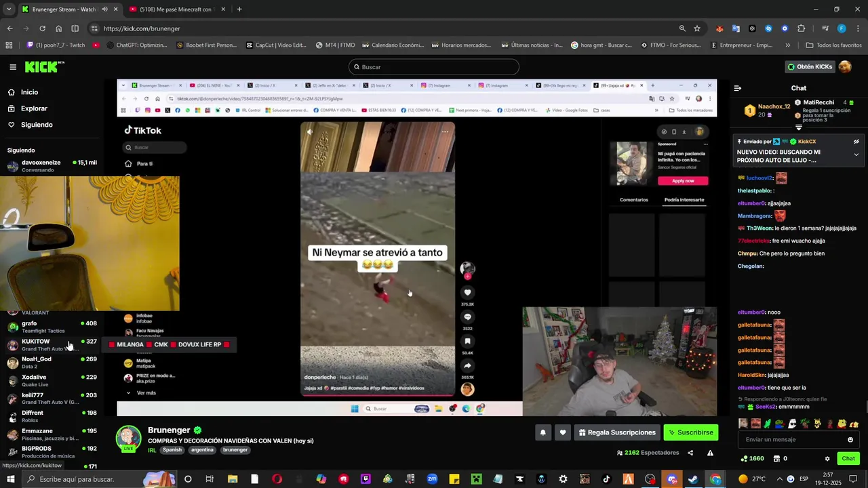Click the argentina tag
Image resolution: width=868 pixels, height=488 pixels.
(x=202, y=450)
